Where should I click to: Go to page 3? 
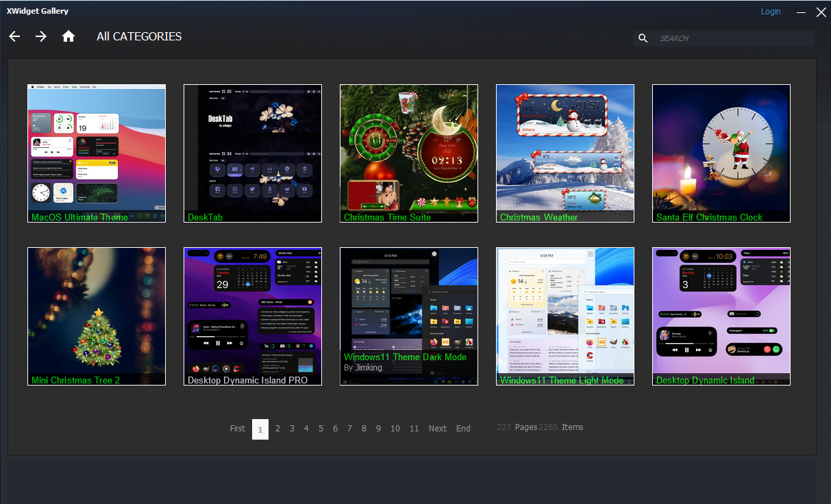292,429
